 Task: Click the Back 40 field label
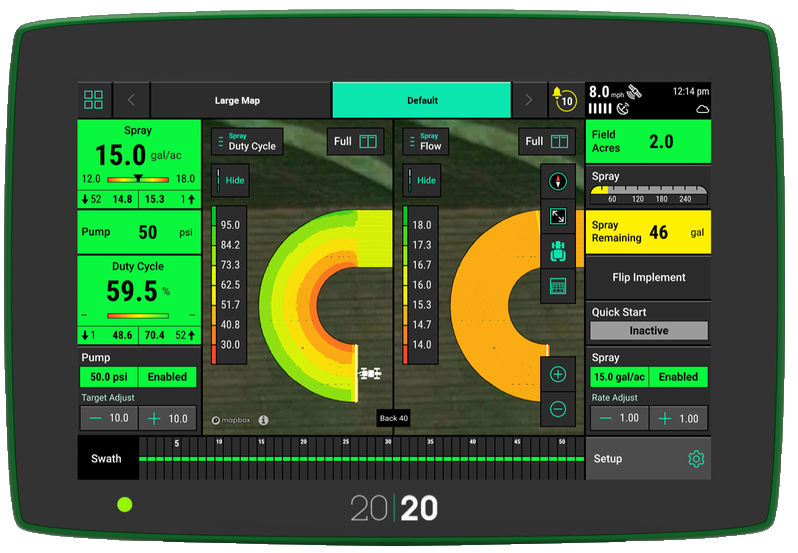pos(394,418)
